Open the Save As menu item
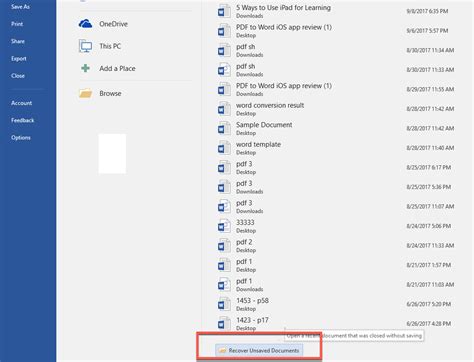 point(20,7)
